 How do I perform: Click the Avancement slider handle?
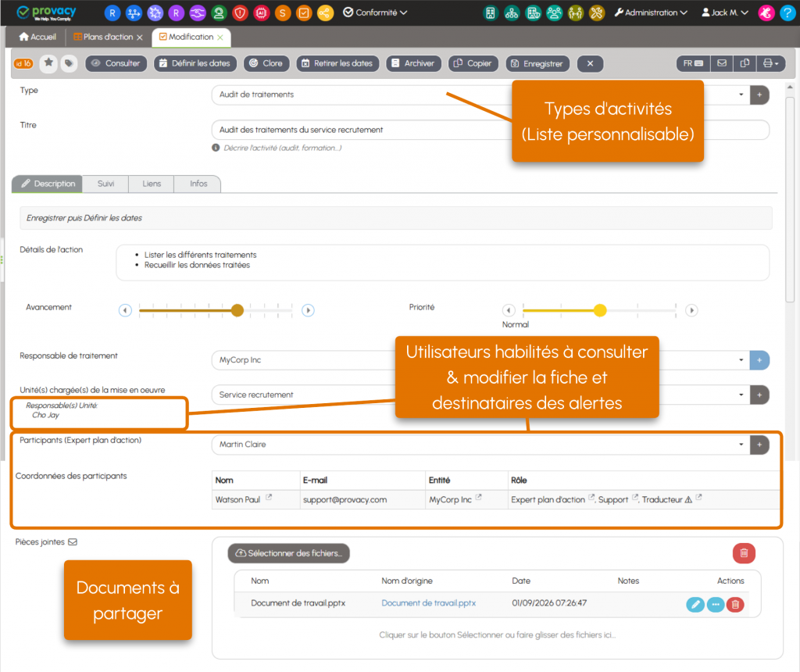[237, 310]
